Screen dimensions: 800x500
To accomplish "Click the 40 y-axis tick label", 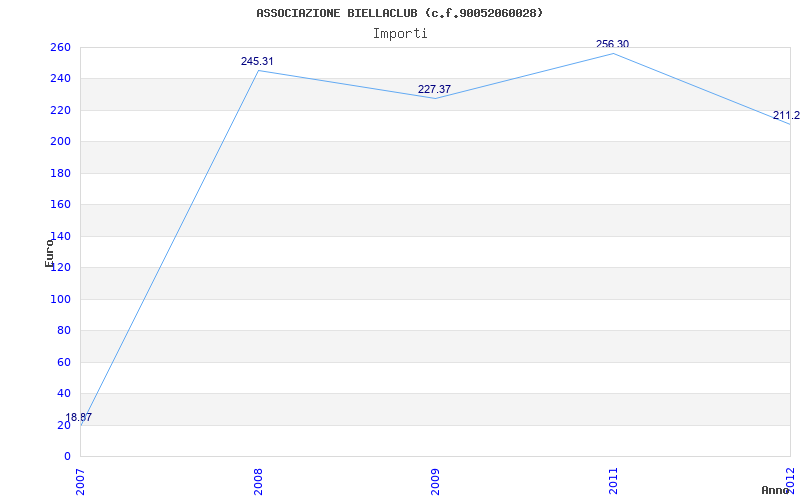I will (x=64, y=393).
